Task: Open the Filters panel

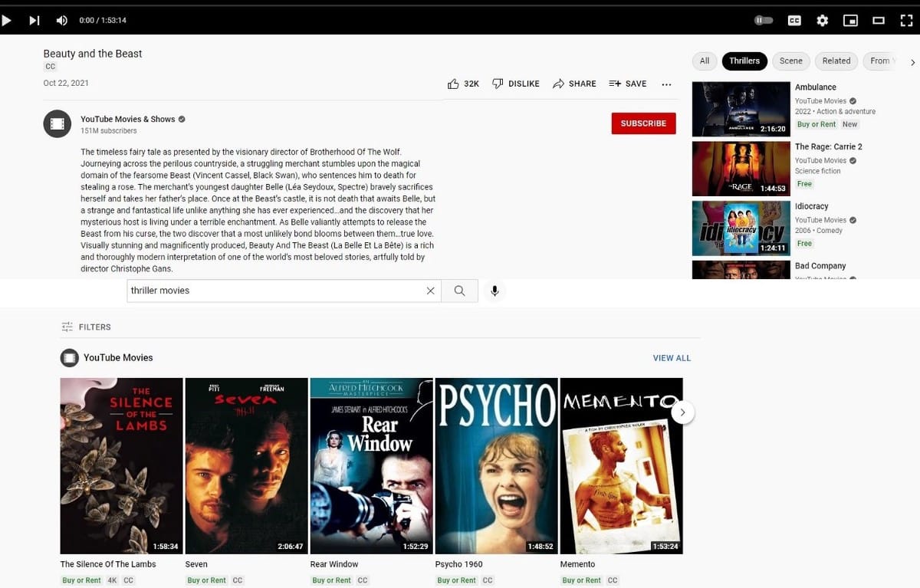Action: click(86, 327)
